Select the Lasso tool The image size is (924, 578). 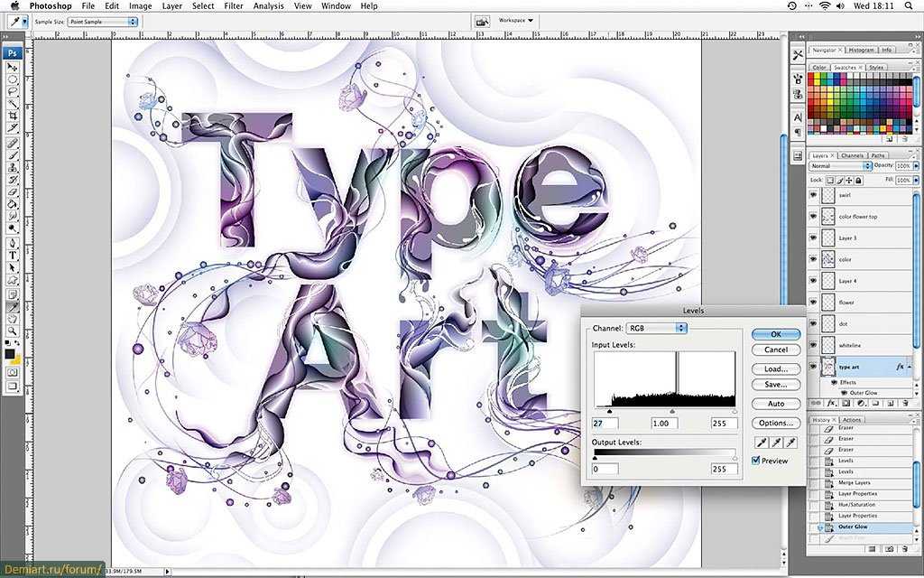pos(13,89)
